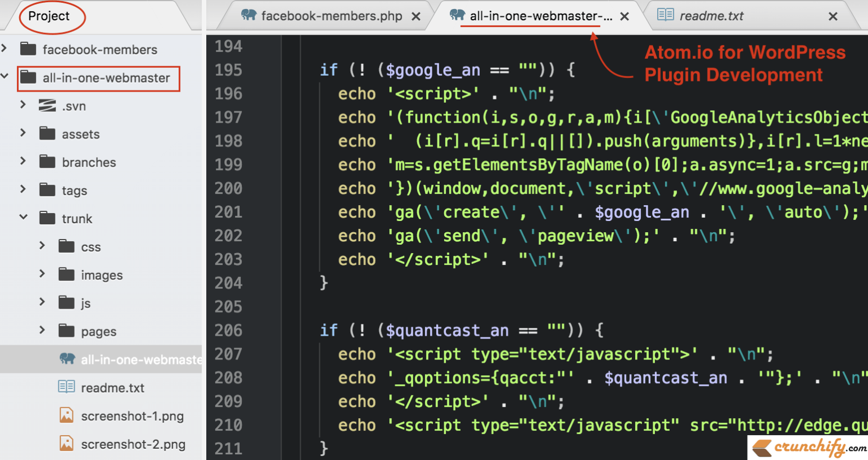Expand the css folder under trunk
Image resolution: width=868 pixels, height=460 pixels.
(41, 246)
